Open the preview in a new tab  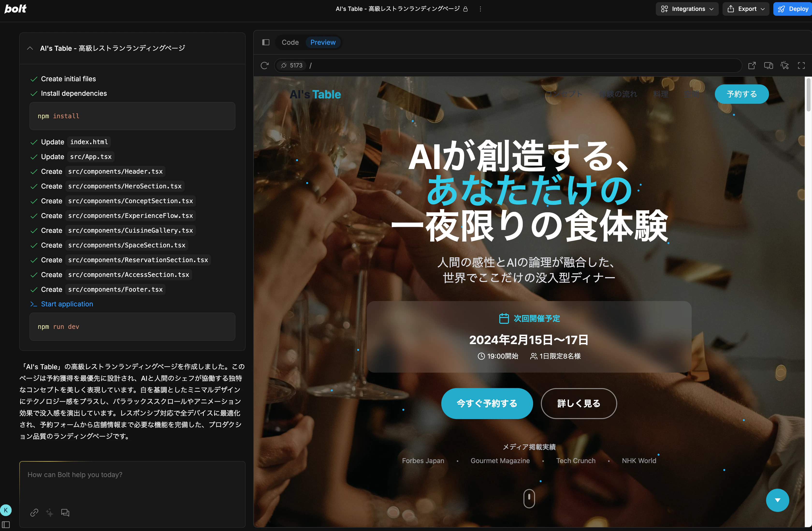point(752,66)
